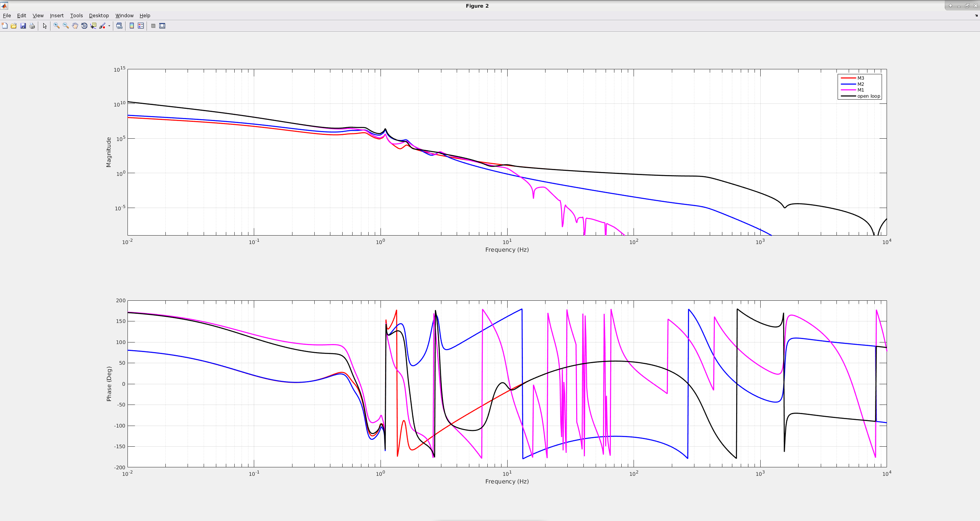This screenshot has height=521, width=980.
Task: Click the lower plot's 'Frequency (Hz)' label
Action: pyautogui.click(x=507, y=482)
